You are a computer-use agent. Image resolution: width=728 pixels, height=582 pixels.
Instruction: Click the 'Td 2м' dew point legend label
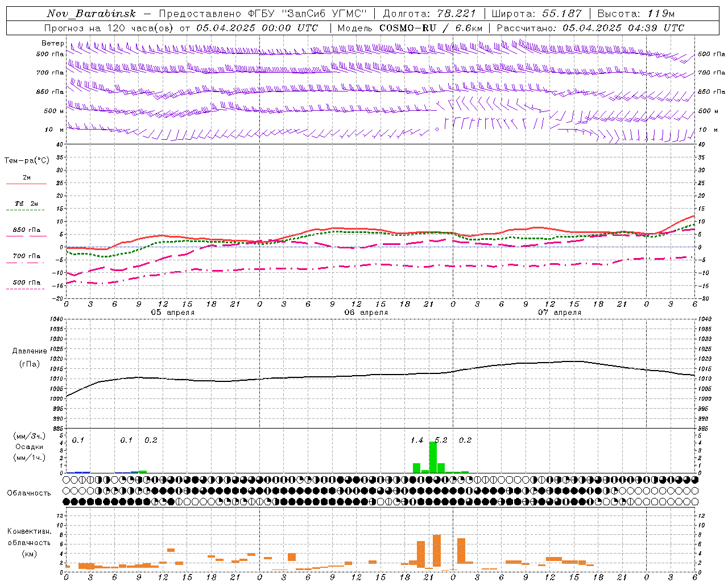pyautogui.click(x=27, y=203)
